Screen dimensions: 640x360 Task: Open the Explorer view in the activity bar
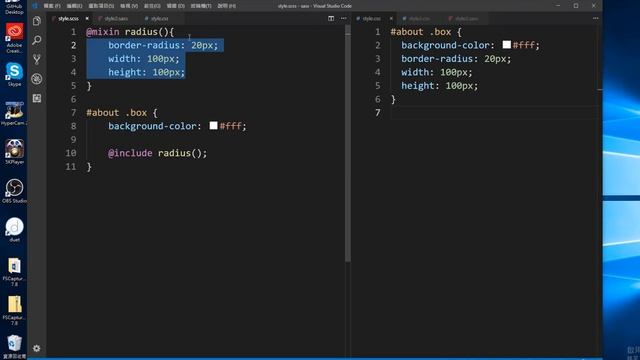(x=37, y=21)
